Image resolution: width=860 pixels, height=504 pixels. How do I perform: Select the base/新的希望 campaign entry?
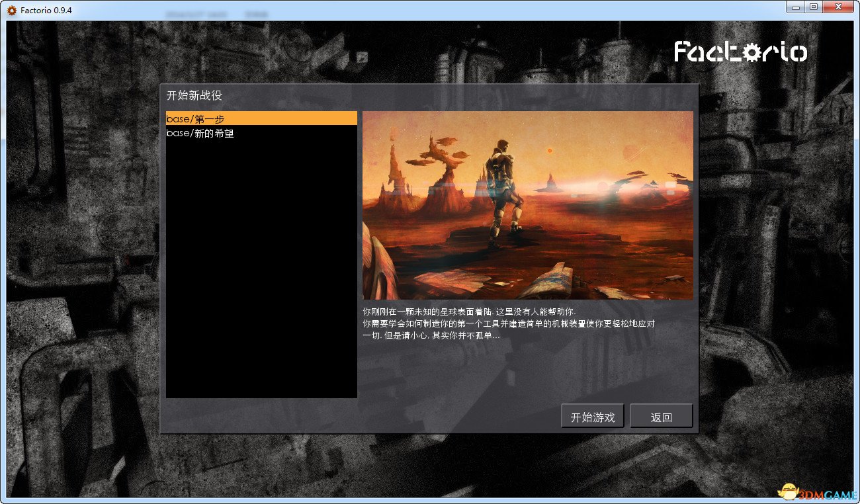coord(261,133)
